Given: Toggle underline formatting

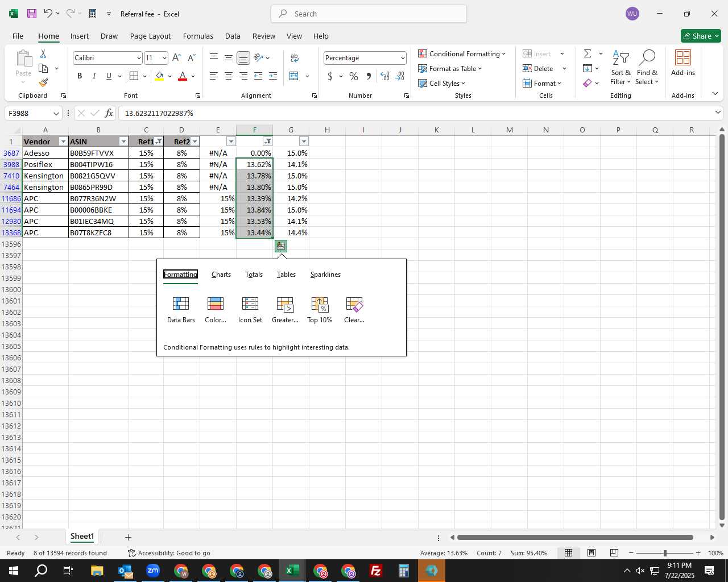Looking at the screenshot, I should [x=109, y=76].
